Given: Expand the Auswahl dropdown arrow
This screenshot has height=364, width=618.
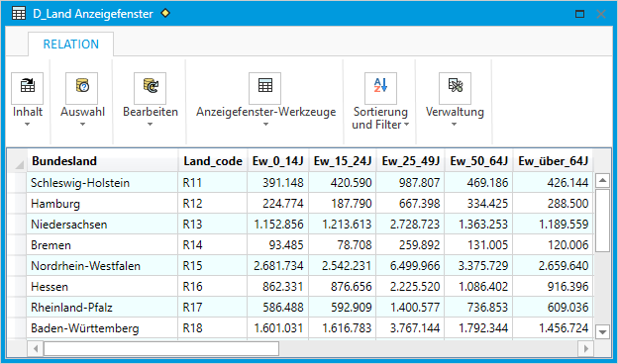Looking at the screenshot, I should point(82,125).
